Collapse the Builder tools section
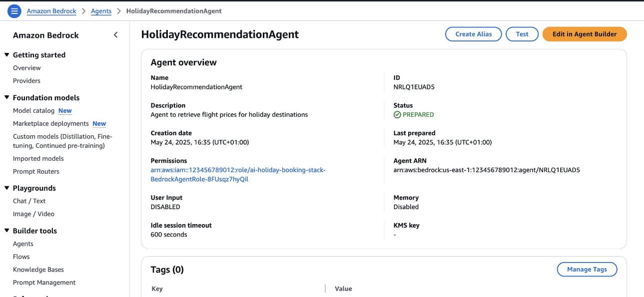This screenshot has width=644, height=297. pyautogui.click(x=7, y=231)
